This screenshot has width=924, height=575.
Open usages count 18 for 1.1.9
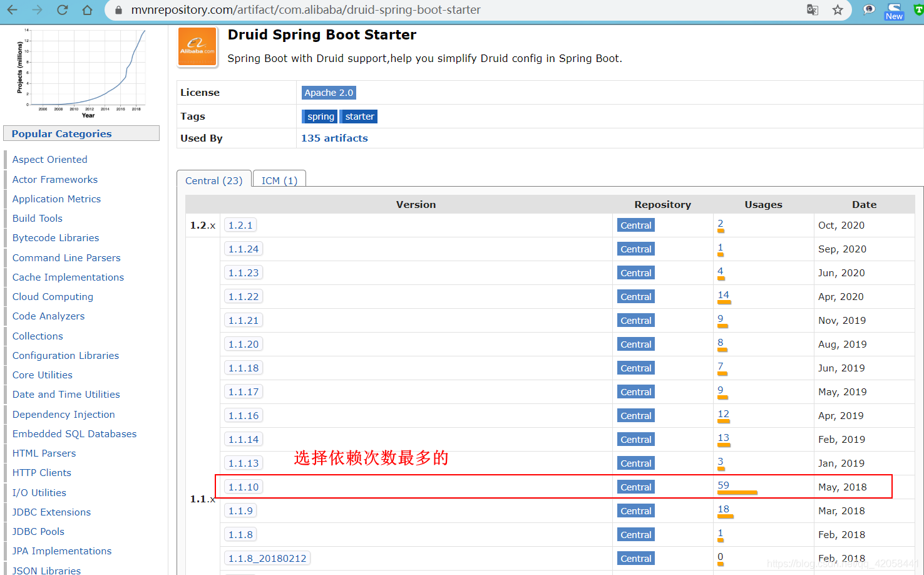tap(723, 509)
